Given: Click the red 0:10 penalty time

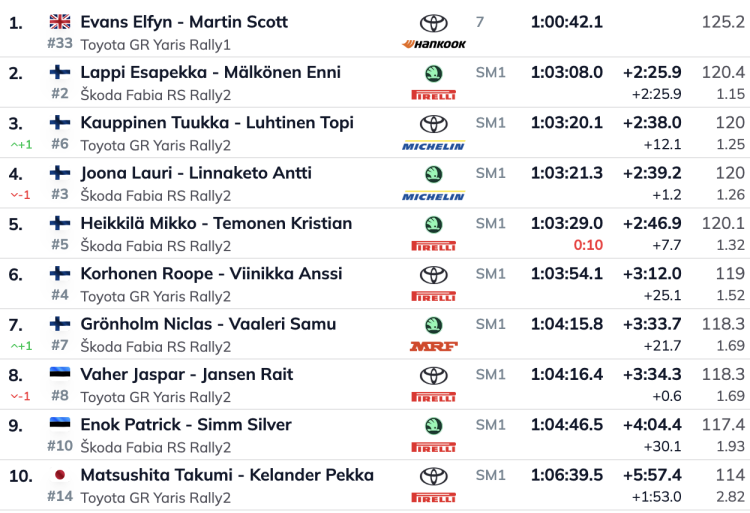Looking at the screenshot, I should 588,246.
